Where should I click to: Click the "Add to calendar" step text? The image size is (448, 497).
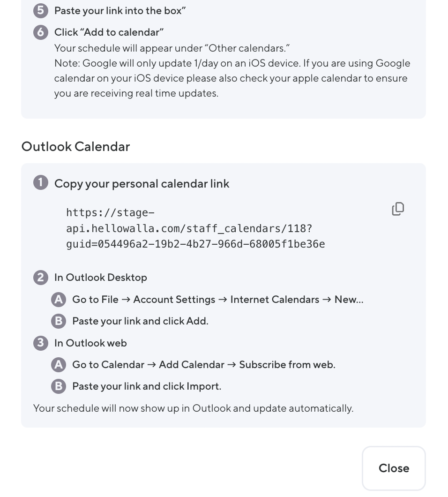[x=109, y=32]
